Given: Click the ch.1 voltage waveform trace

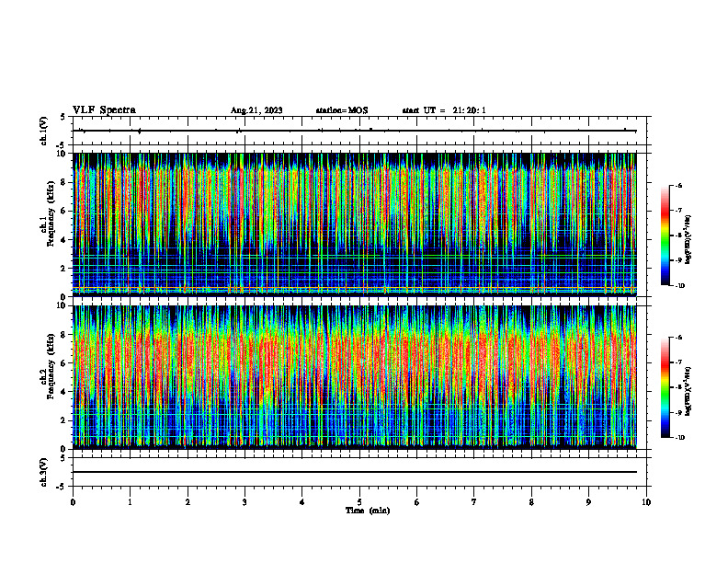Looking at the screenshot, I should click(x=355, y=131).
